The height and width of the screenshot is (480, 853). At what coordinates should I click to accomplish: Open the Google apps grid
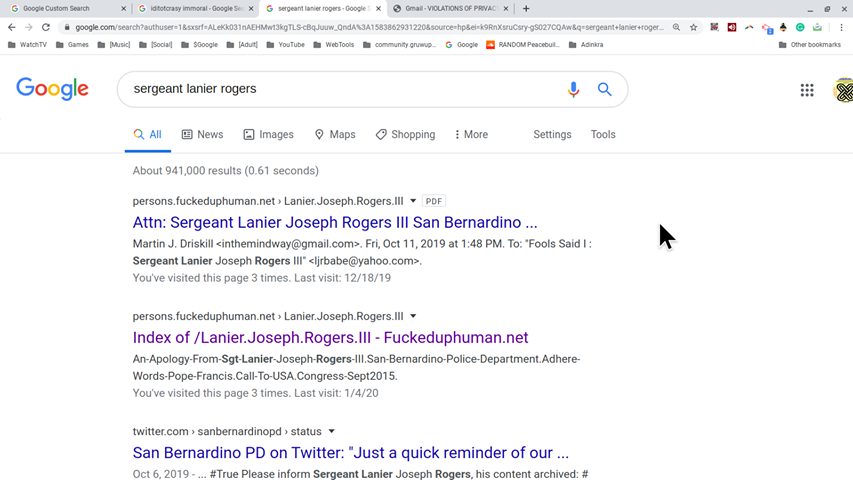tap(807, 90)
